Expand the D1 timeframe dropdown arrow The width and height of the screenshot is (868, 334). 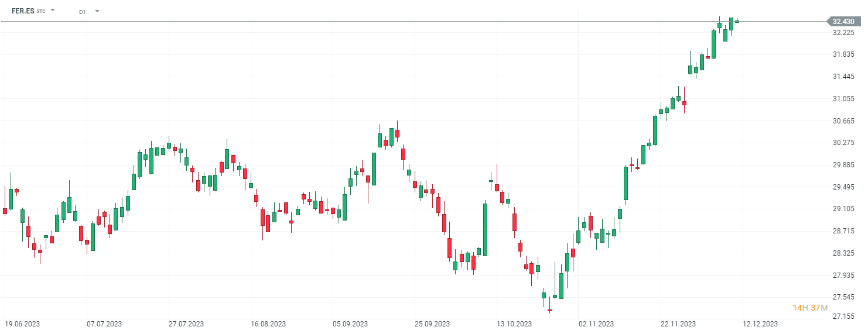97,11
